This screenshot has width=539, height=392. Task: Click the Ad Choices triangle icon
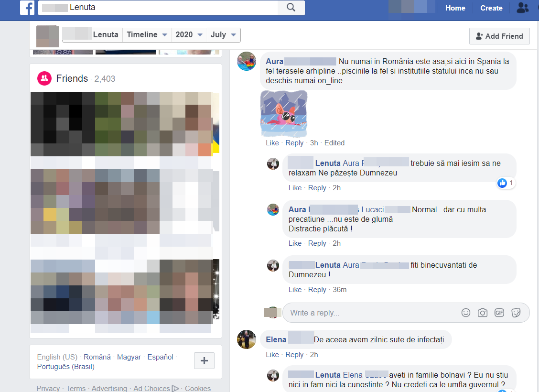pyautogui.click(x=175, y=388)
